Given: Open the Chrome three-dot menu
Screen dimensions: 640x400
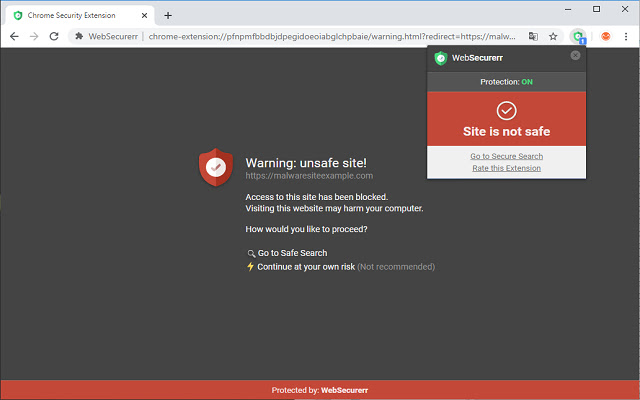Looking at the screenshot, I should pos(626,36).
